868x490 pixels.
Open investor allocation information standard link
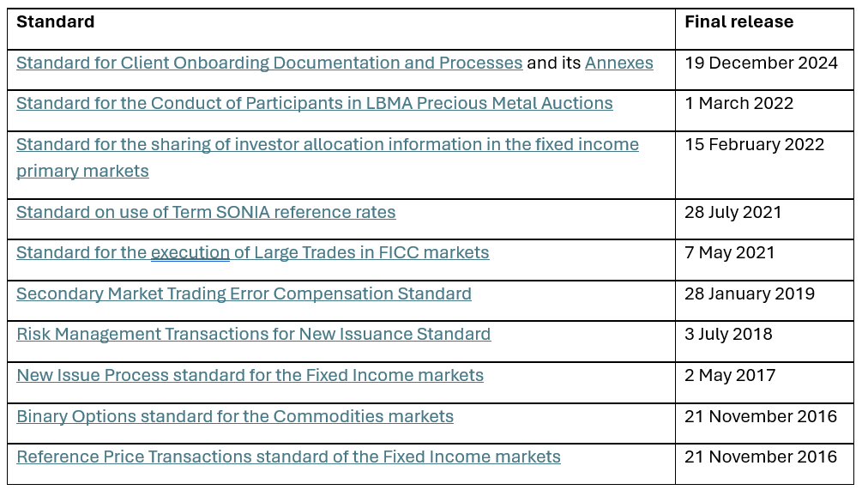pos(327,144)
